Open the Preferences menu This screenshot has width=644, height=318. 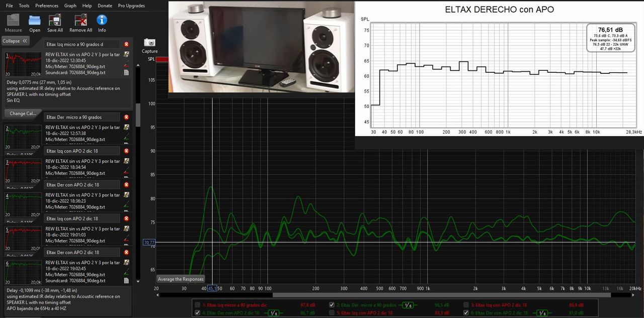point(47,6)
